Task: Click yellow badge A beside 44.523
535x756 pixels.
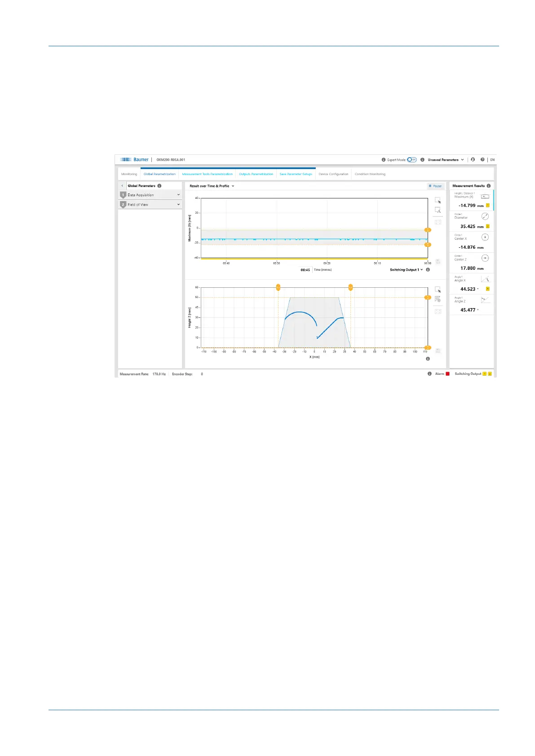Action: 488,289
